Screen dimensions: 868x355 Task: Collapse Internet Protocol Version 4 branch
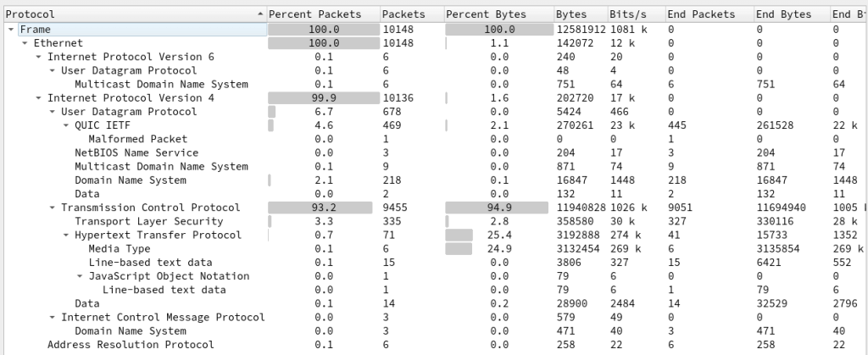[38, 97]
